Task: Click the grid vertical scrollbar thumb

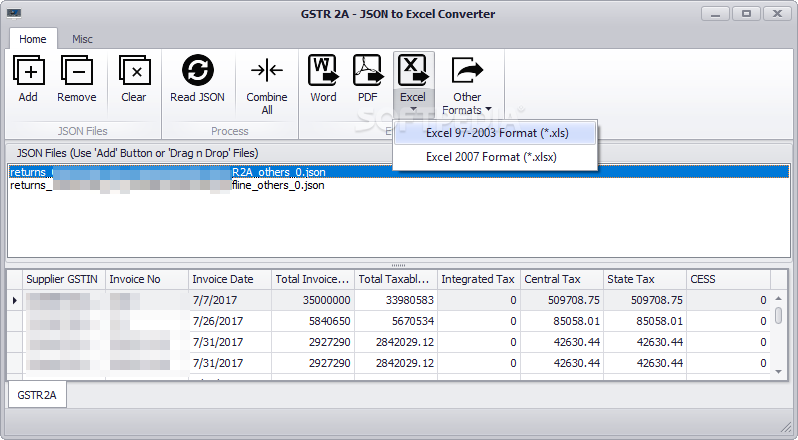Action: [x=778, y=315]
